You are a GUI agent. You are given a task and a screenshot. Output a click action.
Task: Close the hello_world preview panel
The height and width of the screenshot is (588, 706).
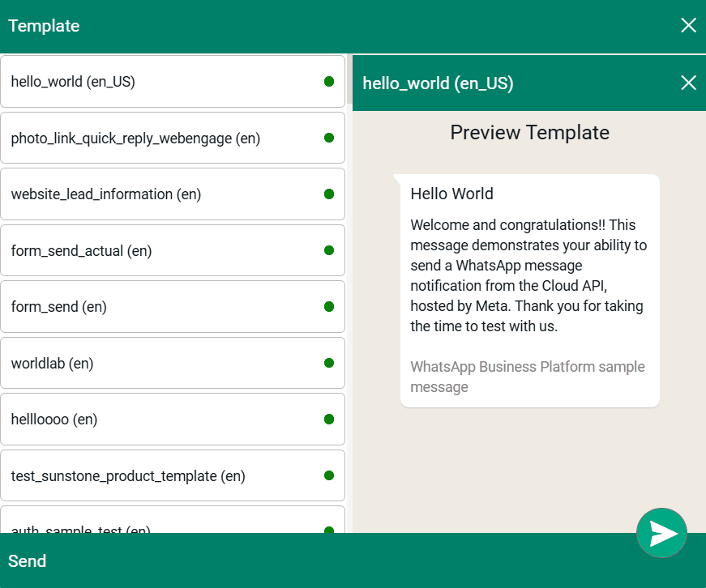688,83
